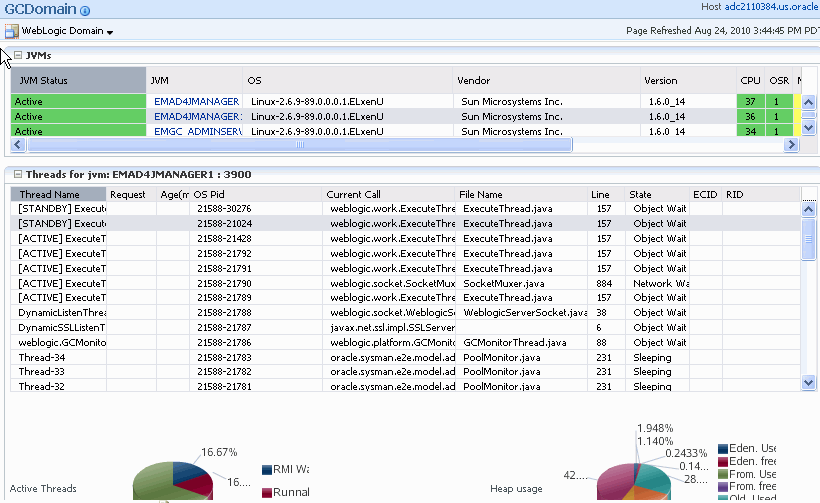Select the DynamicSSLListenThread row
The height and width of the screenshot is (503, 820).
point(405,328)
